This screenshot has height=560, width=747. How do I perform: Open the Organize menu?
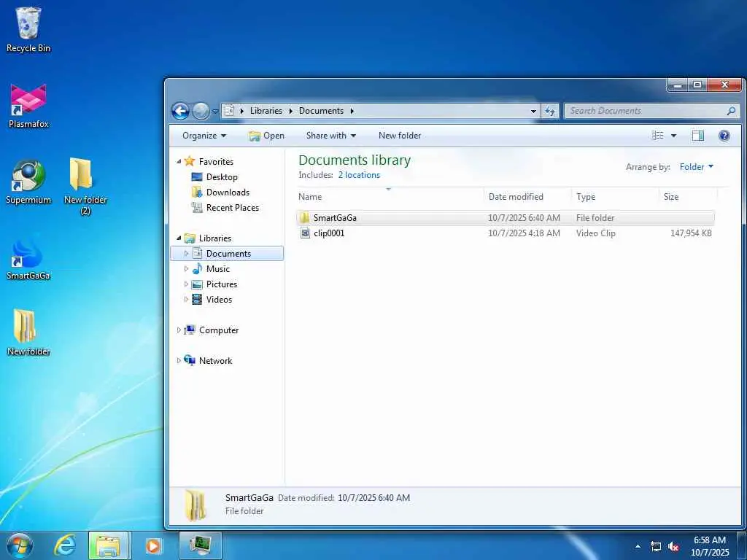point(204,136)
